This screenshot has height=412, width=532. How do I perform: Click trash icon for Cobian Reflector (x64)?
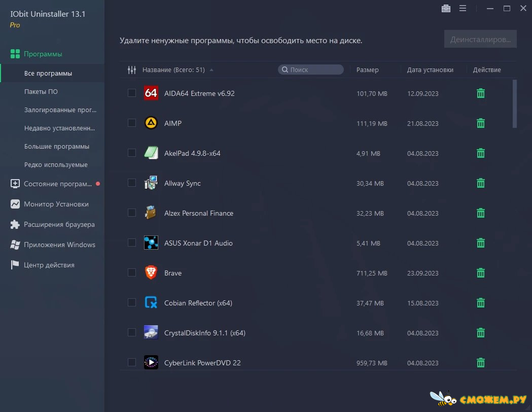click(480, 303)
